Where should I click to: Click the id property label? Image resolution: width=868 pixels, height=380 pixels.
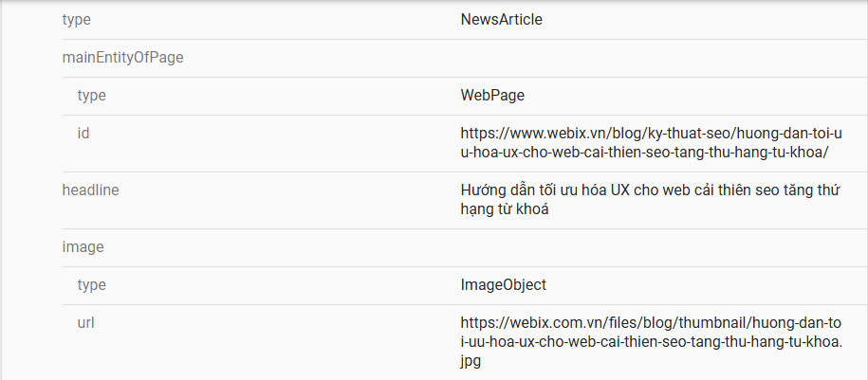point(83,133)
